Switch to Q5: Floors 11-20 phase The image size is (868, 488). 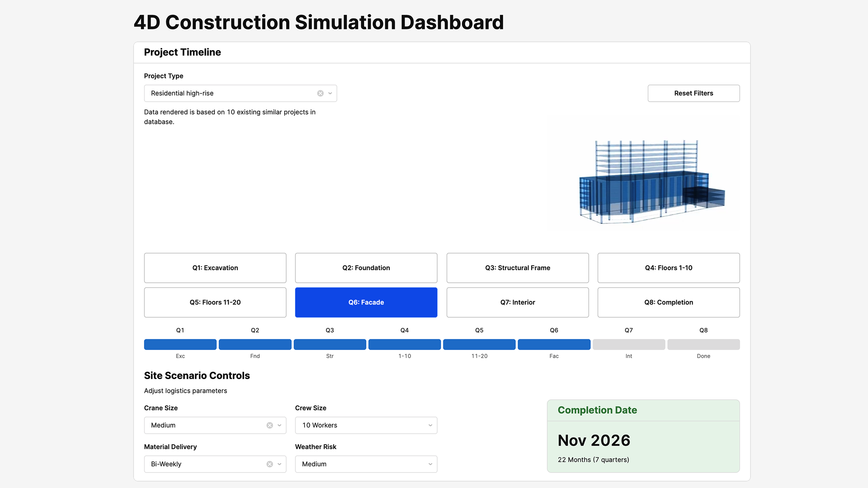pyautogui.click(x=215, y=302)
